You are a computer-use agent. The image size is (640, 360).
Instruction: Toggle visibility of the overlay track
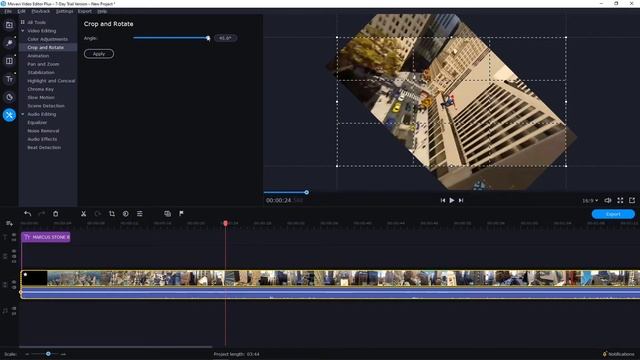pyautogui.click(x=14, y=251)
